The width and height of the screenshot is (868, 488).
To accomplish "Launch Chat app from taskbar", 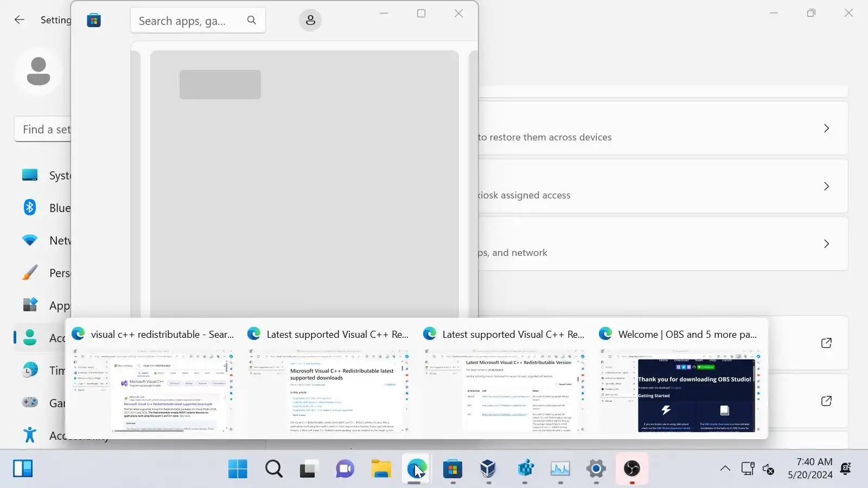I will (x=345, y=468).
